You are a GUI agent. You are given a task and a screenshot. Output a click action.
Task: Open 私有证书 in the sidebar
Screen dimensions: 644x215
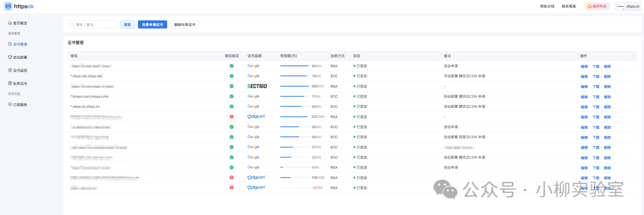pyautogui.click(x=18, y=83)
